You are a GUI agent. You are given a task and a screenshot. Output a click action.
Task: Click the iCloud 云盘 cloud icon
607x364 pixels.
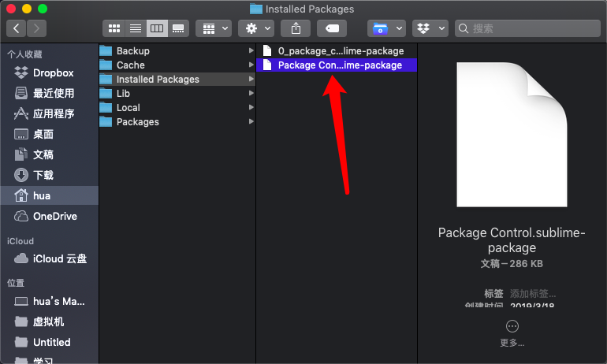(x=21, y=258)
